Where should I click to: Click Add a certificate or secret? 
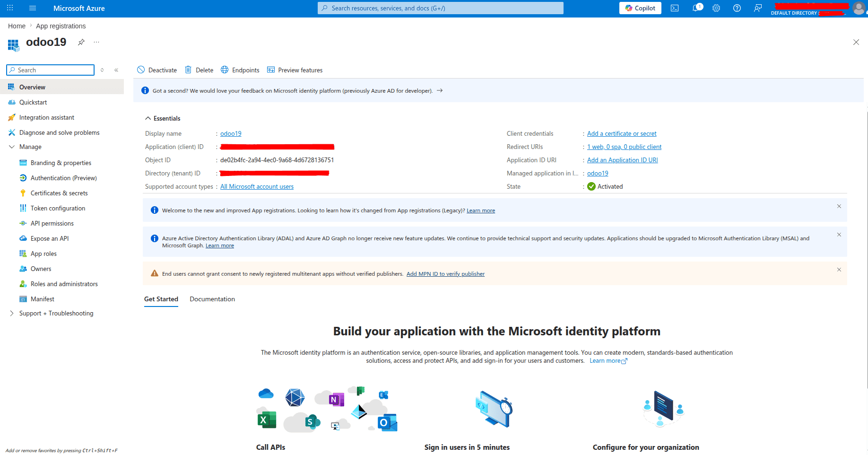tap(622, 133)
